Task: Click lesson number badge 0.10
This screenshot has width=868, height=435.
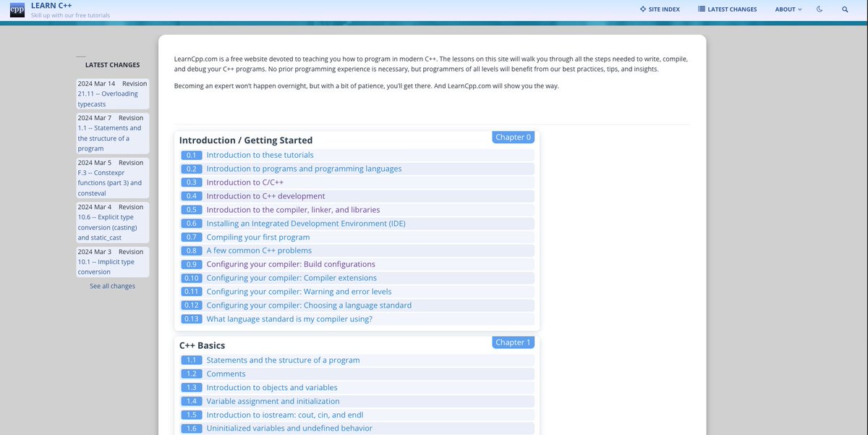Action: pos(191,278)
